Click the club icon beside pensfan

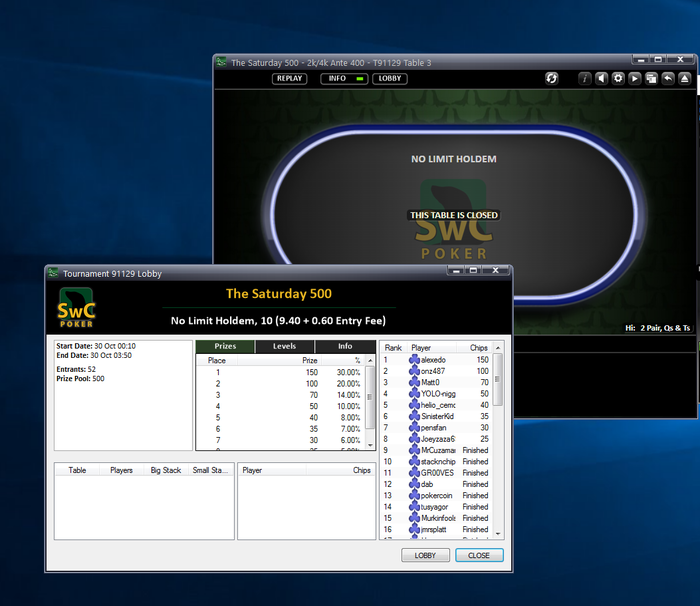click(x=414, y=427)
